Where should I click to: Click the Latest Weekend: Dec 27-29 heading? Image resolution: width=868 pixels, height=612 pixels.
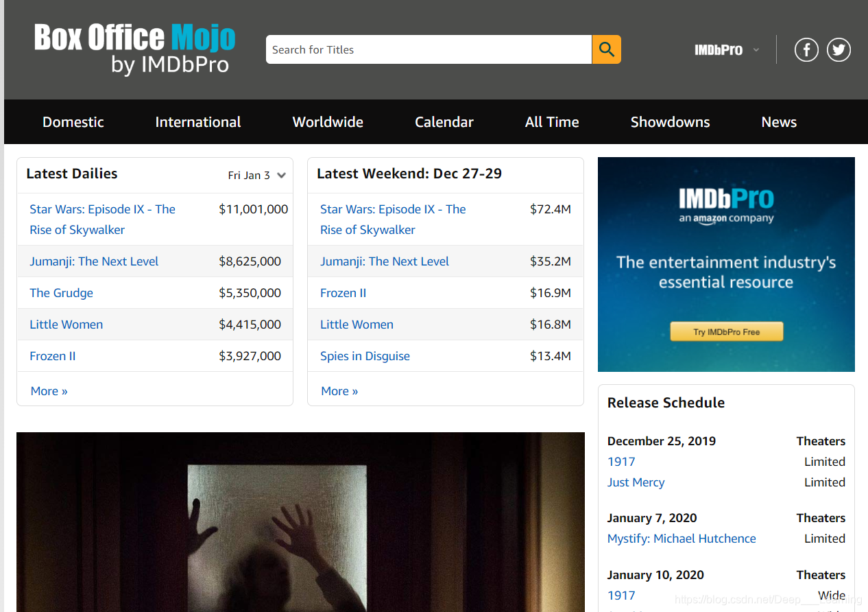click(x=409, y=174)
